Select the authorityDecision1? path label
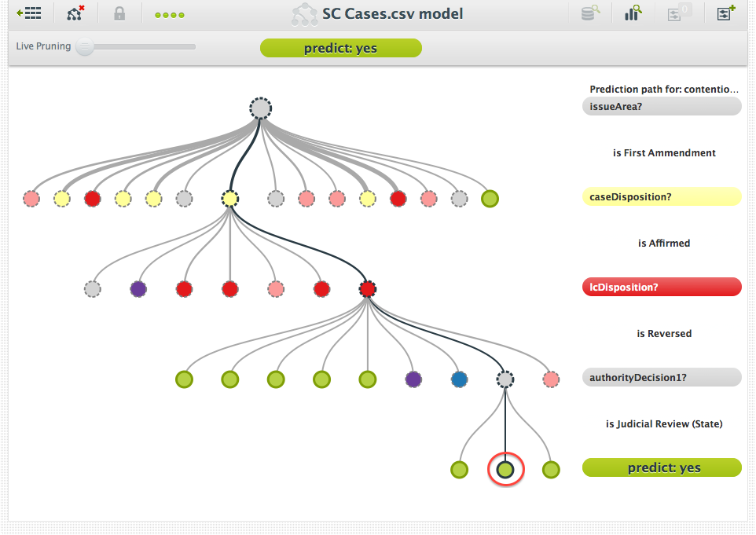Image resolution: width=756 pixels, height=535 pixels. tap(661, 377)
